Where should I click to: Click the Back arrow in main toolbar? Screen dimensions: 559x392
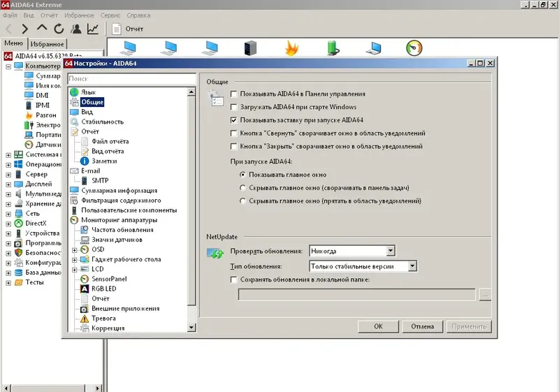pyautogui.click(x=9, y=29)
